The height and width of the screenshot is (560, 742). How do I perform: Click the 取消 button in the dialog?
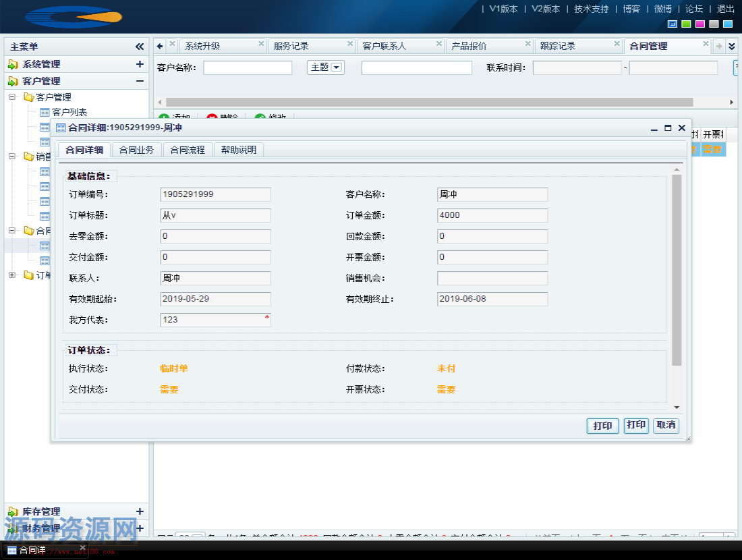click(666, 426)
